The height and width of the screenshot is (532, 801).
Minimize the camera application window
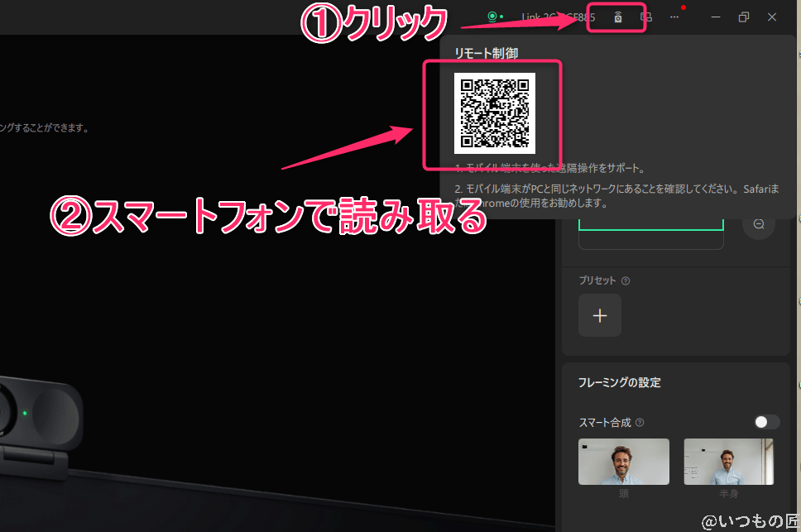pos(716,17)
